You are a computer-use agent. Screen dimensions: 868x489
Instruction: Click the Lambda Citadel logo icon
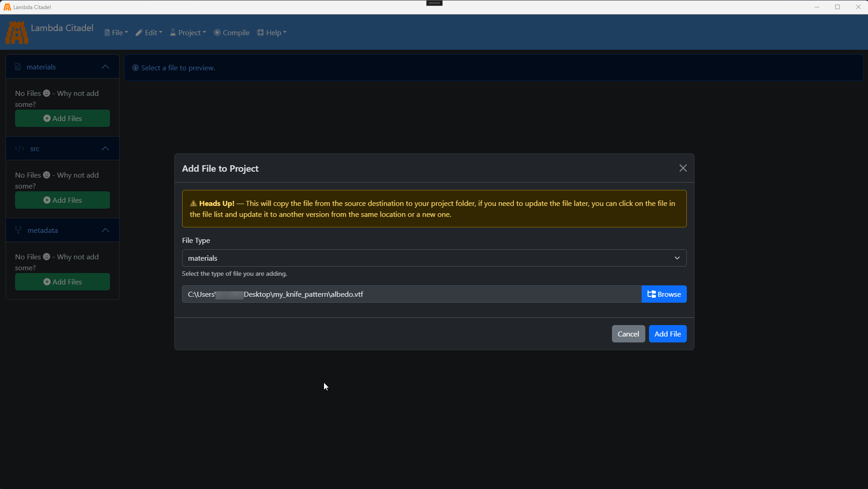(x=16, y=32)
